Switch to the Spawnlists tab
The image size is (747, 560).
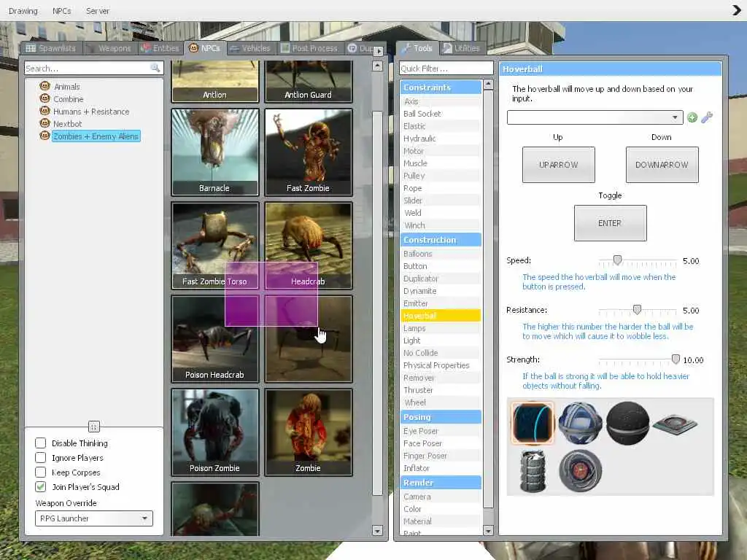pyautogui.click(x=51, y=48)
